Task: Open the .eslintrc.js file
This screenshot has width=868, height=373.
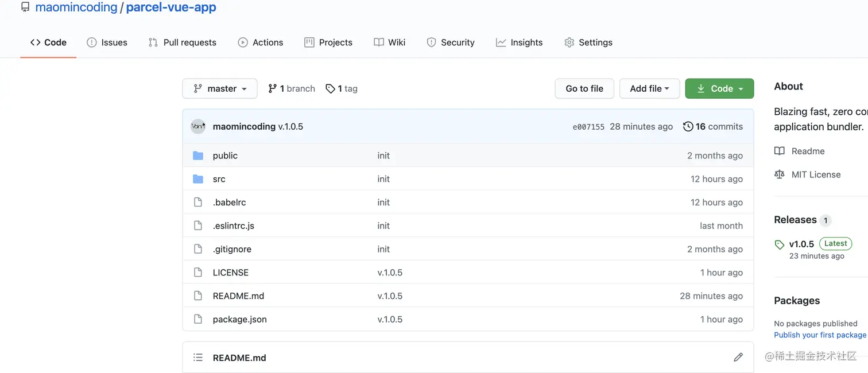Action: 233,226
